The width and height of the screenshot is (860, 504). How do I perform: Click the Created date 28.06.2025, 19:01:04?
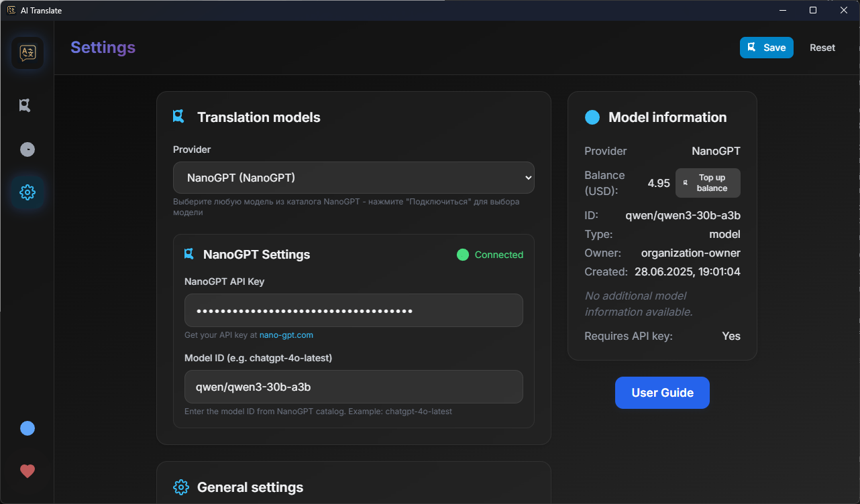(687, 272)
